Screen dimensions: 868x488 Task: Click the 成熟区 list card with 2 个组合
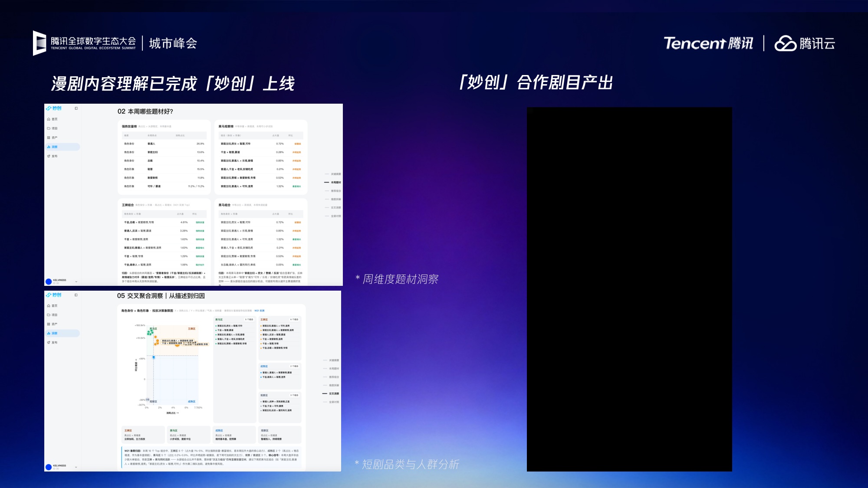coord(280,377)
